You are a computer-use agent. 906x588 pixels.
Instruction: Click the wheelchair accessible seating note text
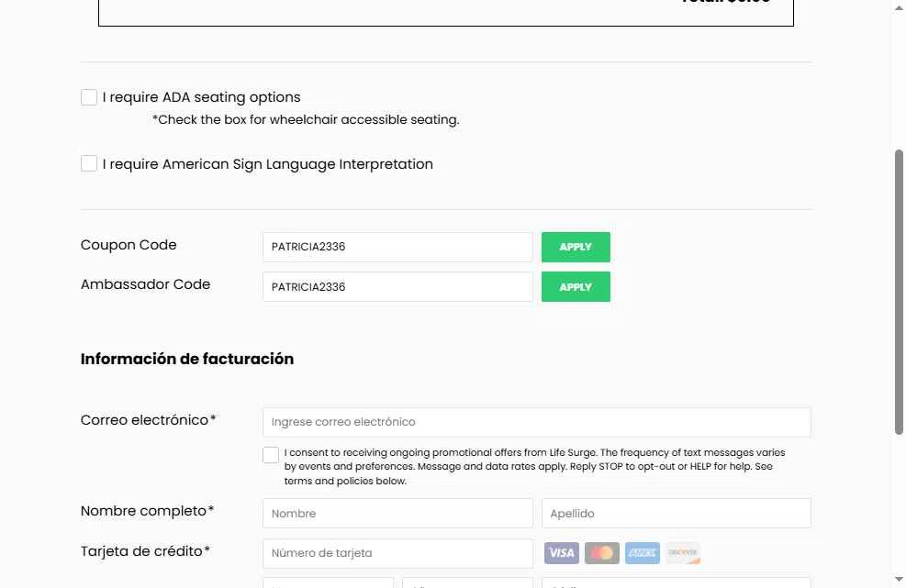(306, 119)
